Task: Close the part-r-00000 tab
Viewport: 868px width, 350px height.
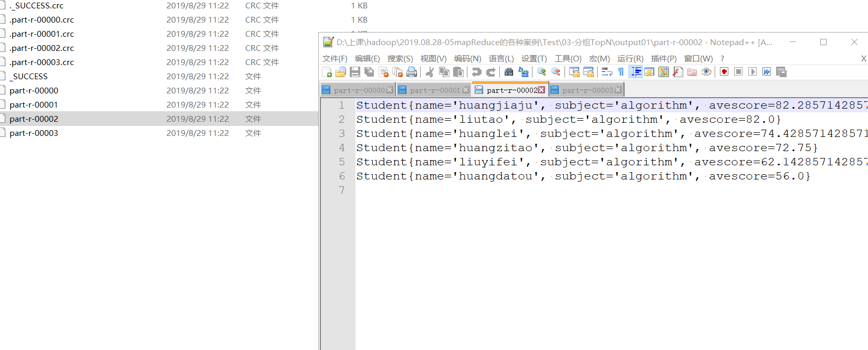Action: tap(390, 90)
